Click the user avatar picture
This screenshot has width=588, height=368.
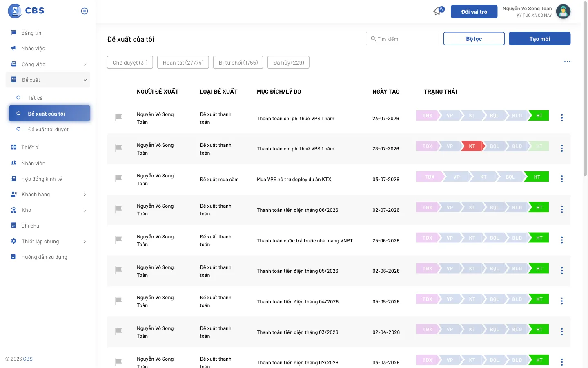click(x=563, y=11)
